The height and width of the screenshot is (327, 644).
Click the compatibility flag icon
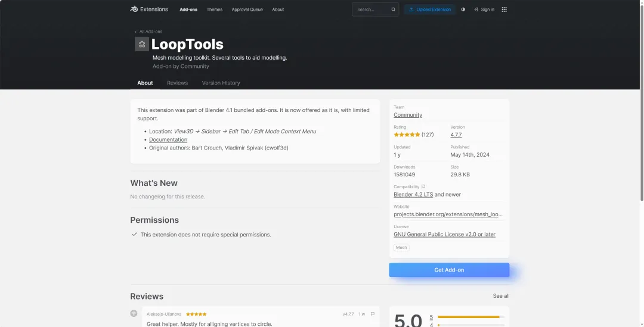tap(423, 186)
